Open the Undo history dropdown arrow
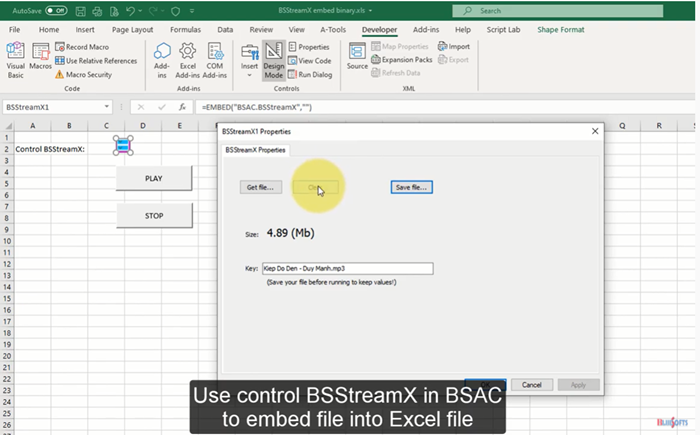This screenshot has height=435, width=700. click(140, 11)
